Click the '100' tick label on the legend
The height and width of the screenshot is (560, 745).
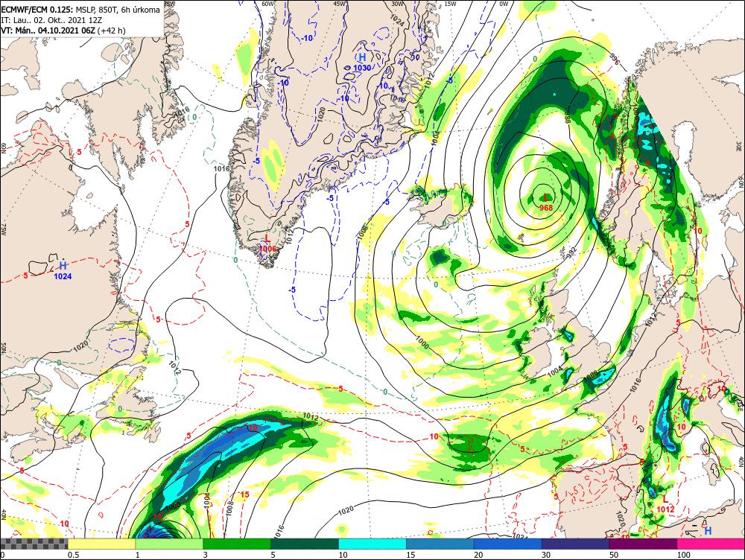click(684, 555)
